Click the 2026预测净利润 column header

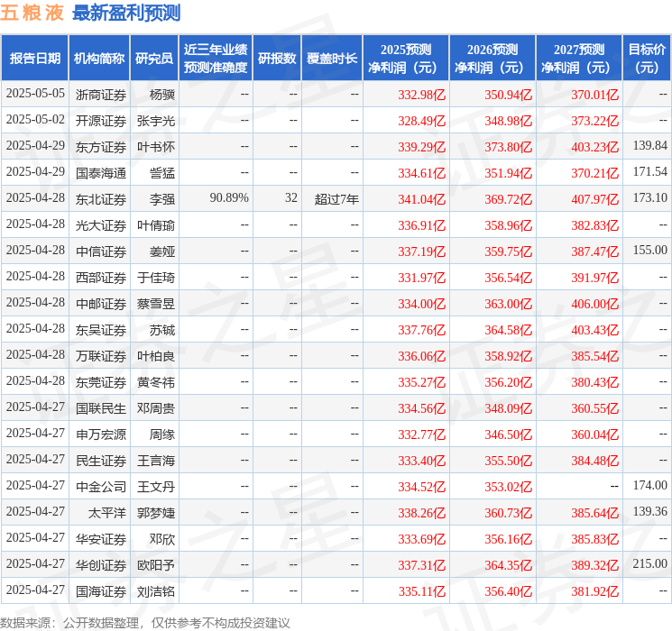click(x=492, y=58)
